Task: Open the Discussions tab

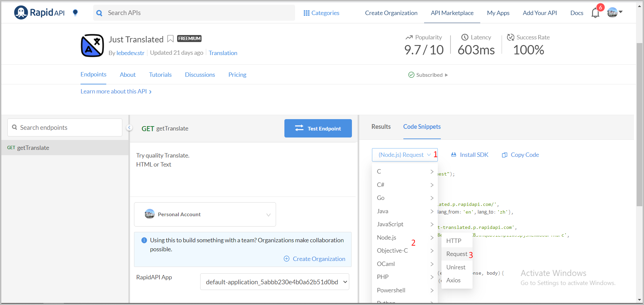Action: (x=200, y=75)
